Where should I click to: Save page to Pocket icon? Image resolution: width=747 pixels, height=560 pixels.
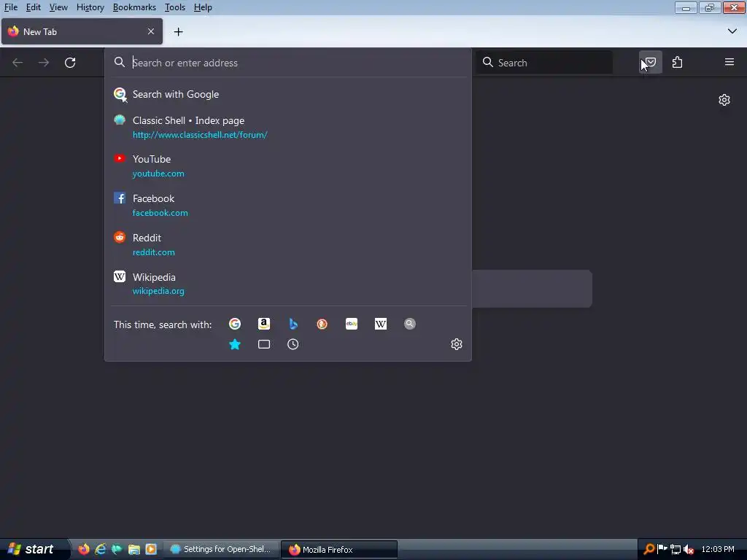pyautogui.click(x=650, y=63)
